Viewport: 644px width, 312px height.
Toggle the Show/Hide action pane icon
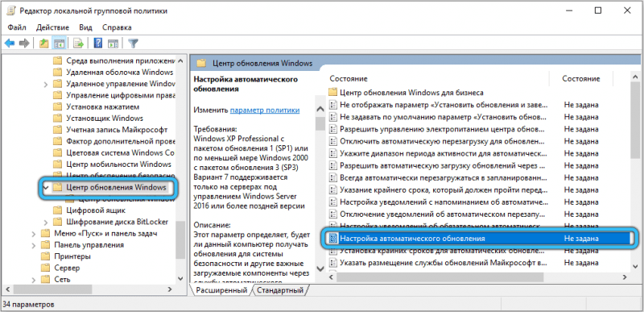[x=113, y=44]
